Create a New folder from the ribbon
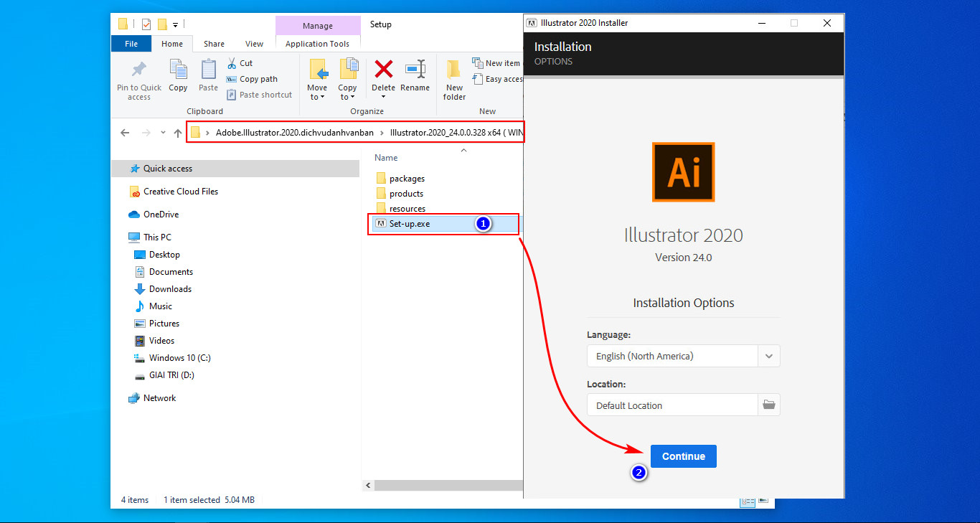Image resolution: width=980 pixels, height=523 pixels. [454, 79]
